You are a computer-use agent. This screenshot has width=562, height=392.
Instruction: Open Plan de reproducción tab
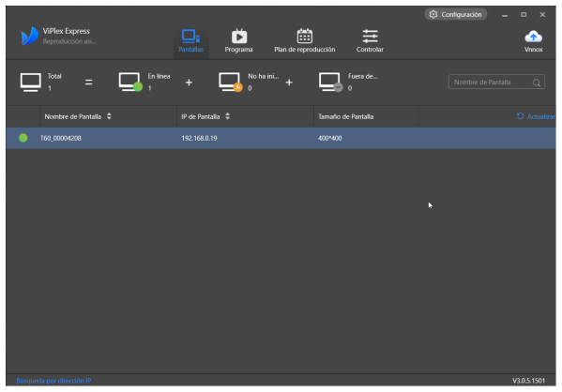305,41
